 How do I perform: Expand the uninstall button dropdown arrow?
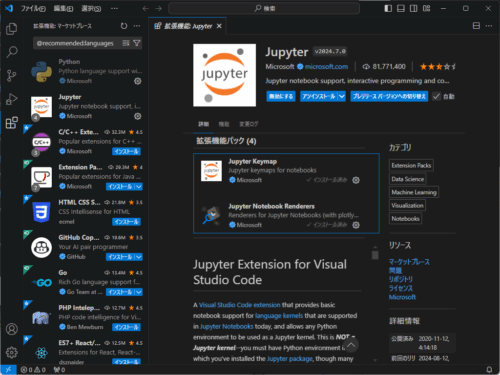coord(342,97)
